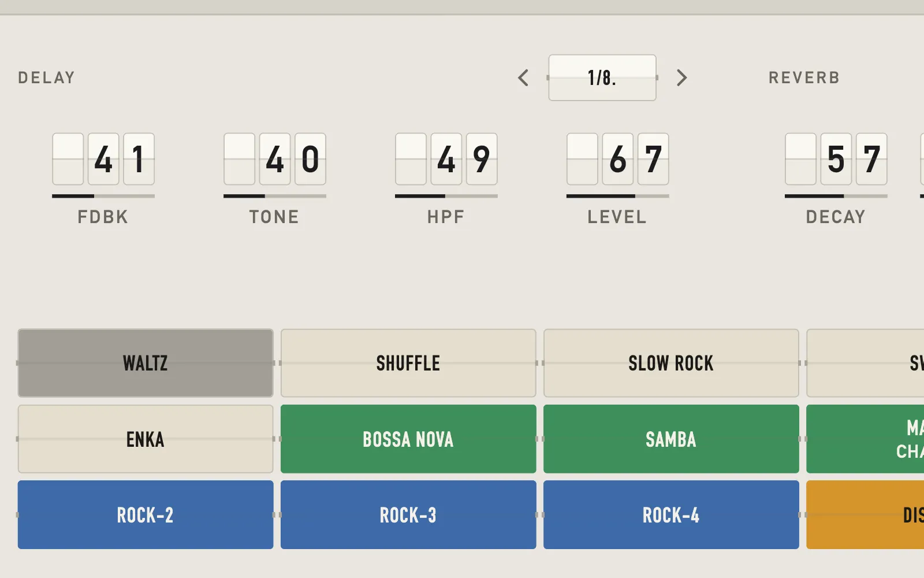
Task: Choose the ROCK-3 pattern button
Action: point(408,514)
